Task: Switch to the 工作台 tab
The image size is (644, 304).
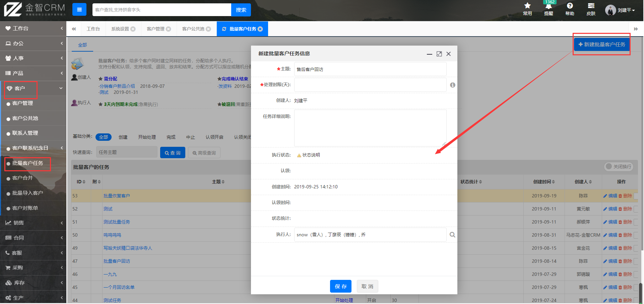Action: click(x=93, y=29)
